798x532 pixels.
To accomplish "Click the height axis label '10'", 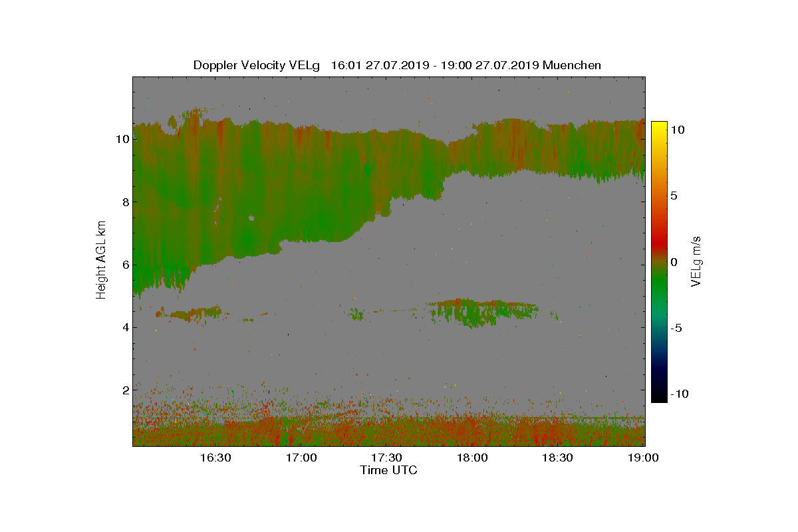I will tap(122, 140).
